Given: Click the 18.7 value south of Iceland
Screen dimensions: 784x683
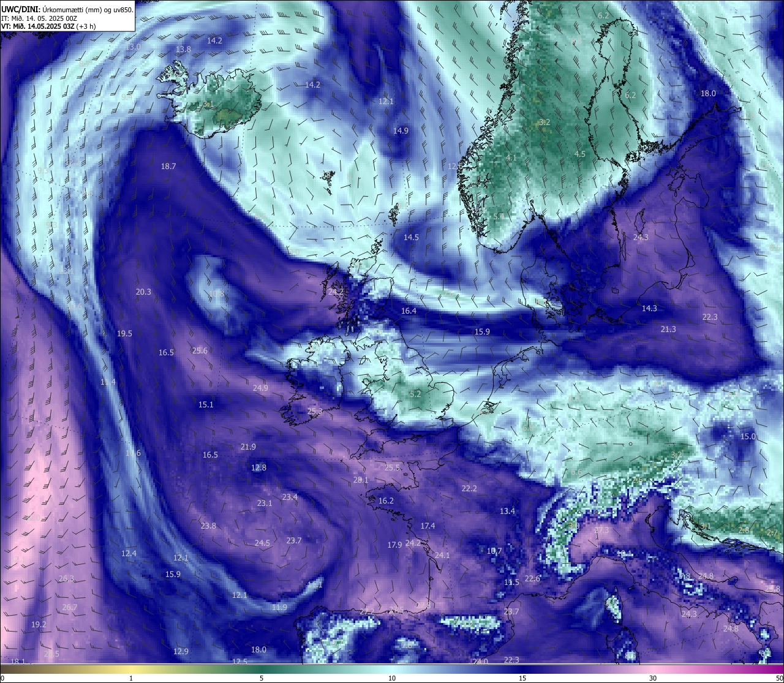Looking at the screenshot, I should (x=168, y=166).
